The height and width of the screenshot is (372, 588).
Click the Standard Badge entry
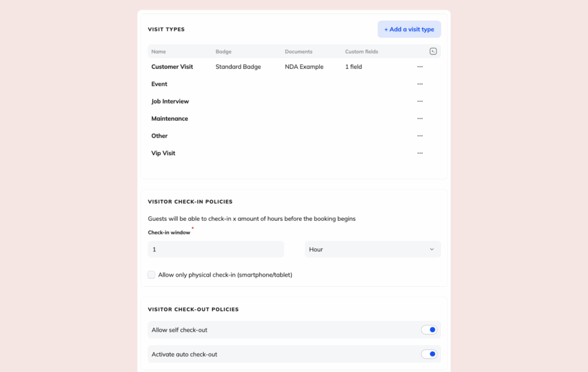point(238,66)
